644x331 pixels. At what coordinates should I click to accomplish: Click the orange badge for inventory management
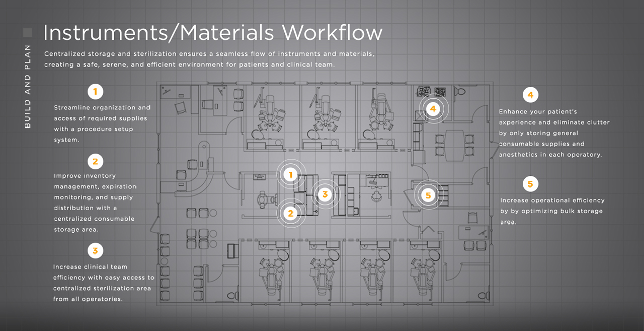coord(95,161)
